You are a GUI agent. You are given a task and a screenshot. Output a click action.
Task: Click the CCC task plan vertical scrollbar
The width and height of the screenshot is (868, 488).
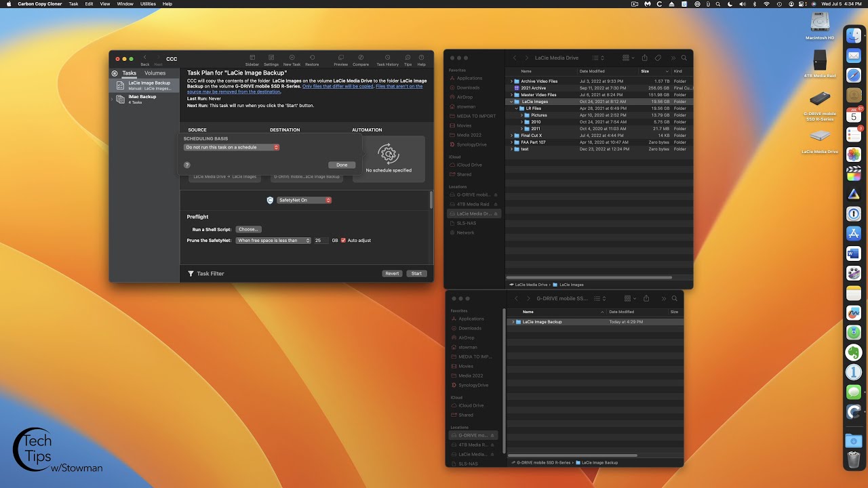431,200
